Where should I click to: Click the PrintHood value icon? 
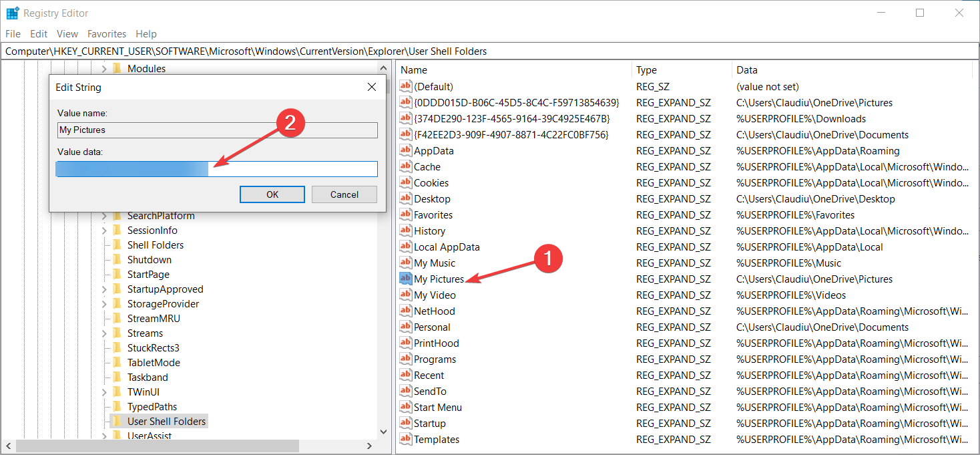[406, 343]
